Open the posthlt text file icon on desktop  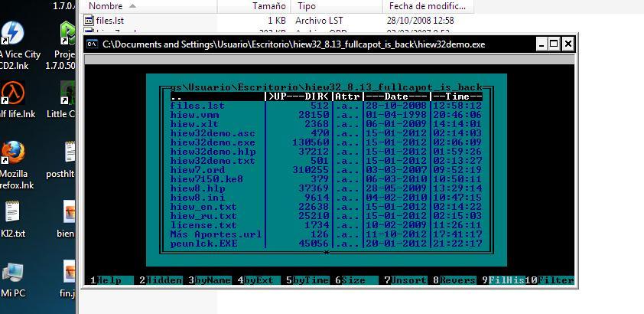[x=70, y=152]
